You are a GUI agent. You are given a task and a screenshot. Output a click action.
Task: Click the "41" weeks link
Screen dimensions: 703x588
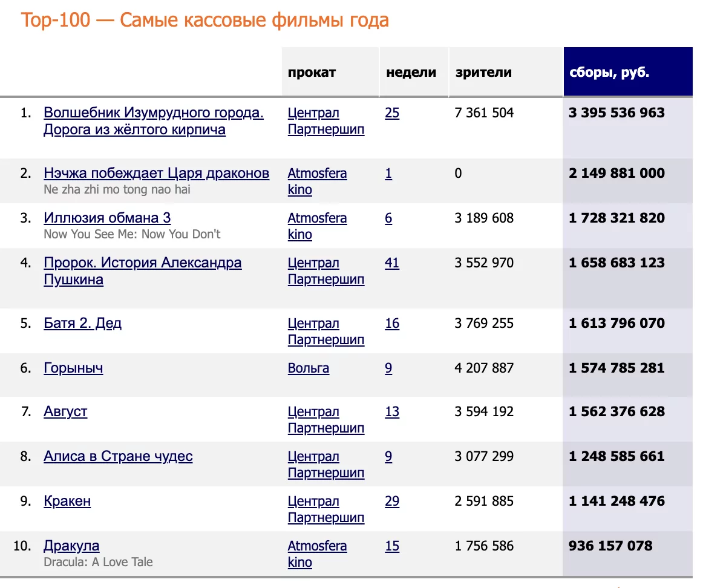click(x=391, y=263)
